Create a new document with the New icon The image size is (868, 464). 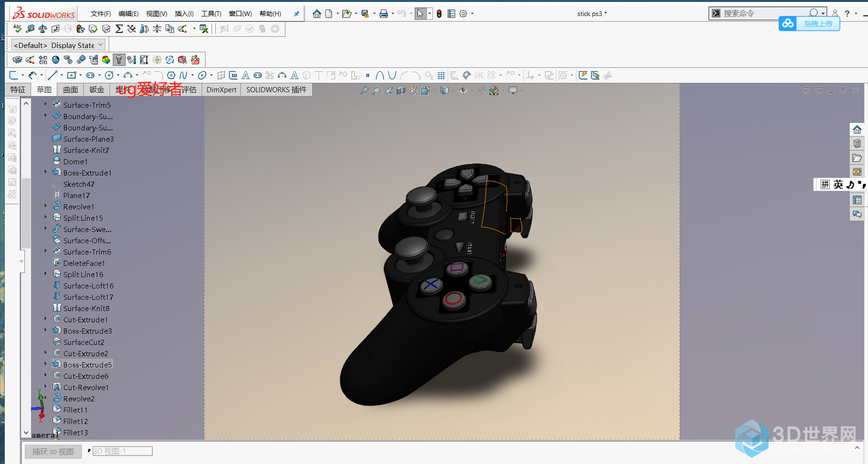329,14
